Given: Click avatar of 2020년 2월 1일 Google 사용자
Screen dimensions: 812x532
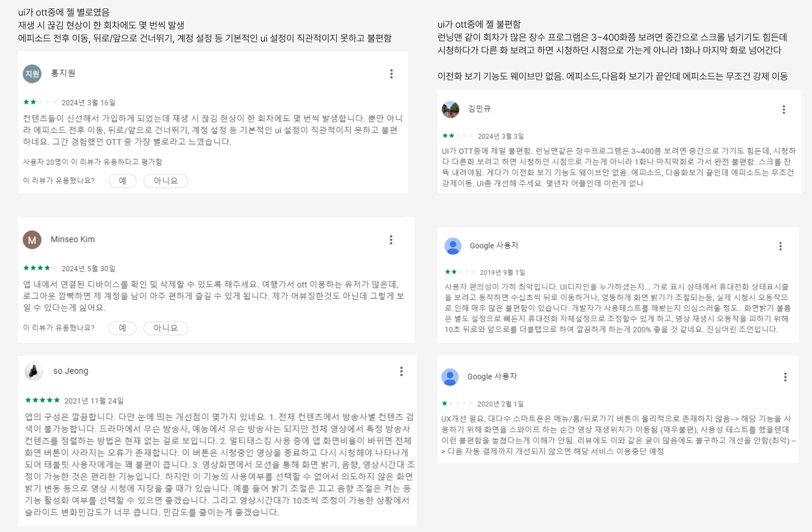Looking at the screenshot, I should pyautogui.click(x=450, y=377).
